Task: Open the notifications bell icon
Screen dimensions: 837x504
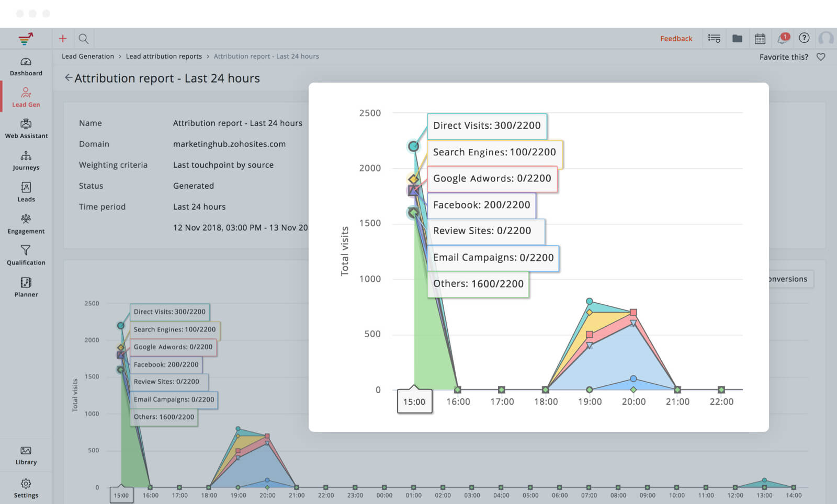Action: tap(783, 39)
